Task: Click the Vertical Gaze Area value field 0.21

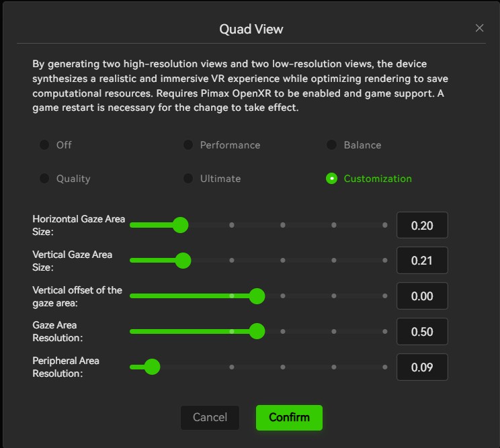Action: pos(422,261)
